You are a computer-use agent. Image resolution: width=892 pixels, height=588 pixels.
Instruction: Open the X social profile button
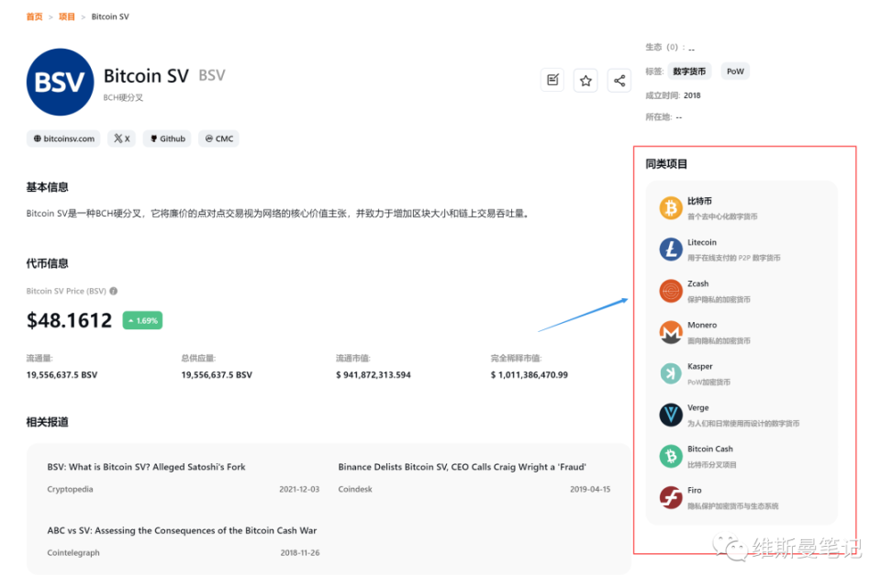pyautogui.click(x=122, y=139)
